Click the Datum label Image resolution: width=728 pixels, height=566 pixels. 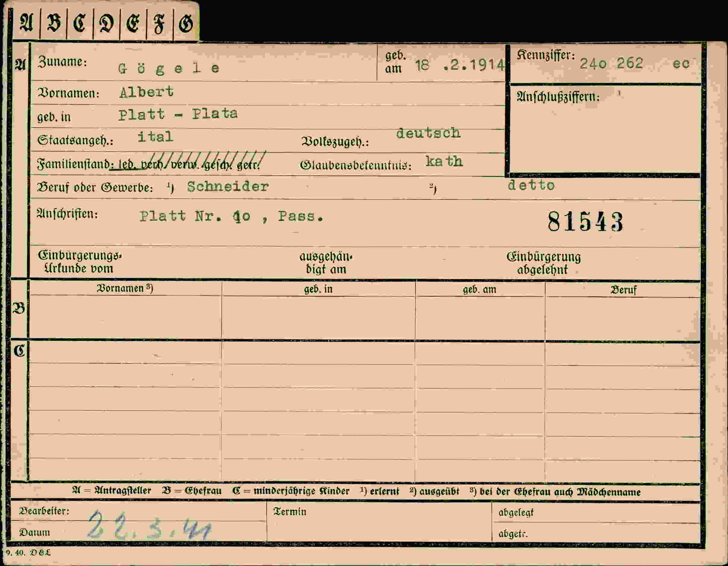point(35,532)
